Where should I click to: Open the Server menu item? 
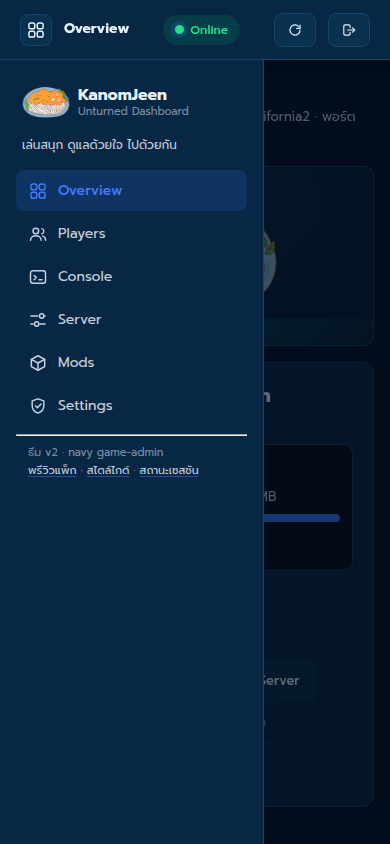click(x=131, y=320)
